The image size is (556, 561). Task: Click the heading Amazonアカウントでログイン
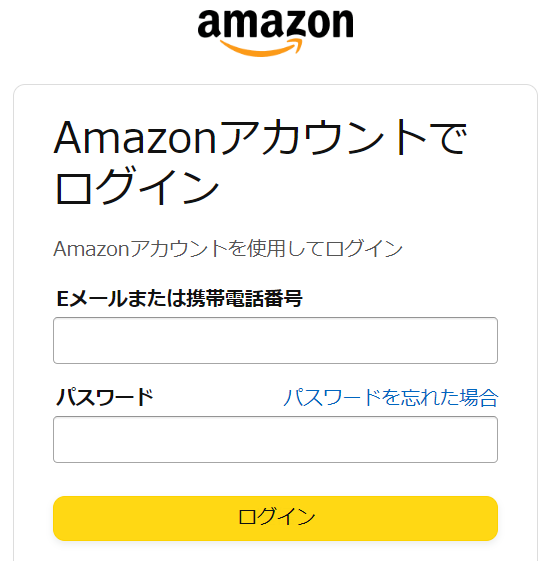[x=260, y=162]
